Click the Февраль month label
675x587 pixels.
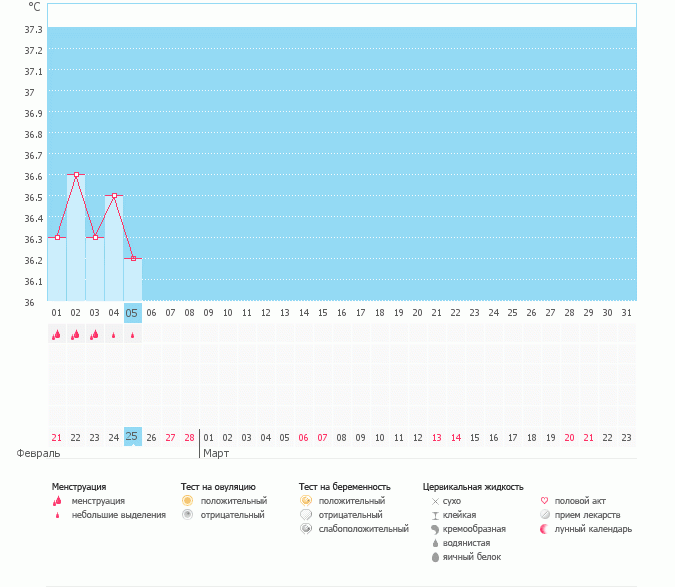(x=31, y=453)
